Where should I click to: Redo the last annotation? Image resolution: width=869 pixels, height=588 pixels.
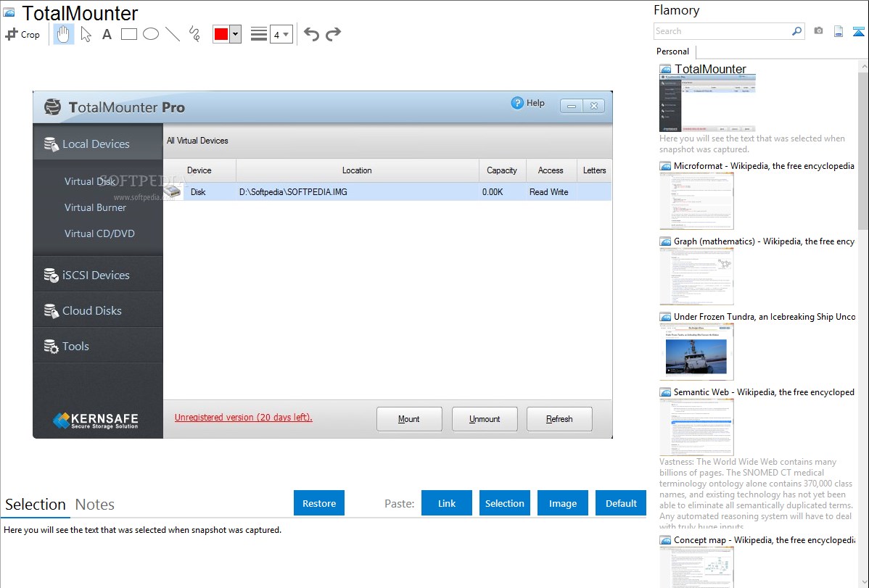(333, 34)
